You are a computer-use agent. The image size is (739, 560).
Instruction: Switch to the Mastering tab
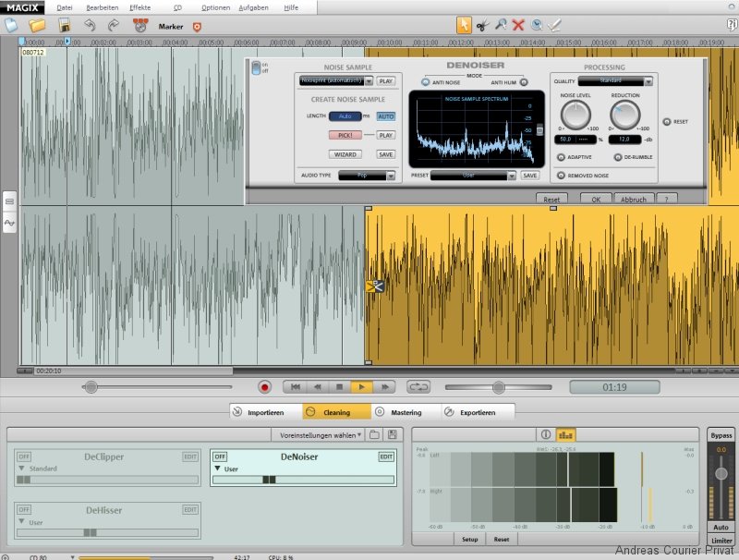point(406,412)
